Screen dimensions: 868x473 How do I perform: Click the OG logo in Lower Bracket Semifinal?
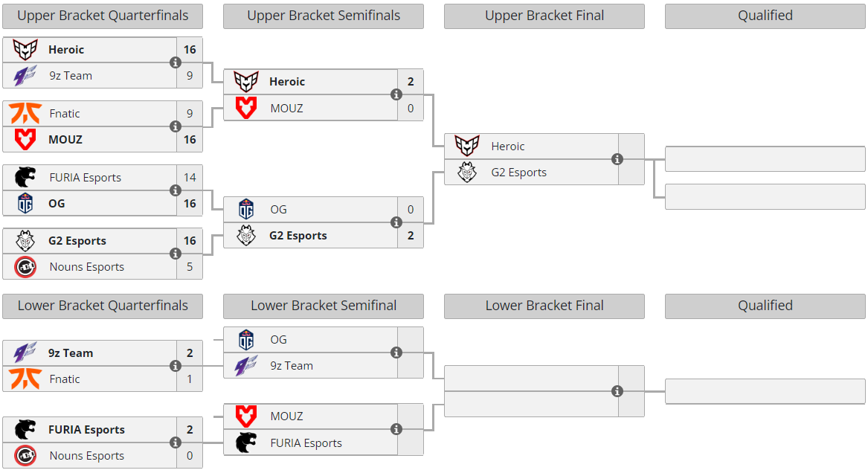click(x=246, y=340)
